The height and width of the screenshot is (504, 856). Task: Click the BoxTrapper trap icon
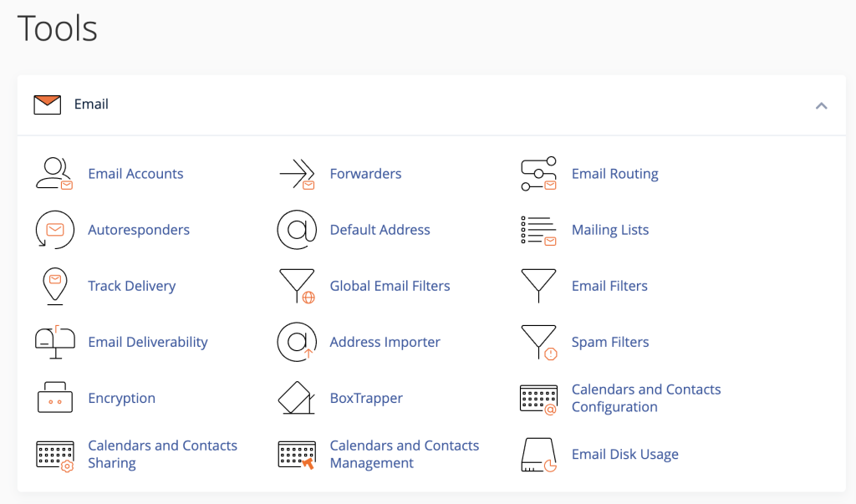click(297, 398)
